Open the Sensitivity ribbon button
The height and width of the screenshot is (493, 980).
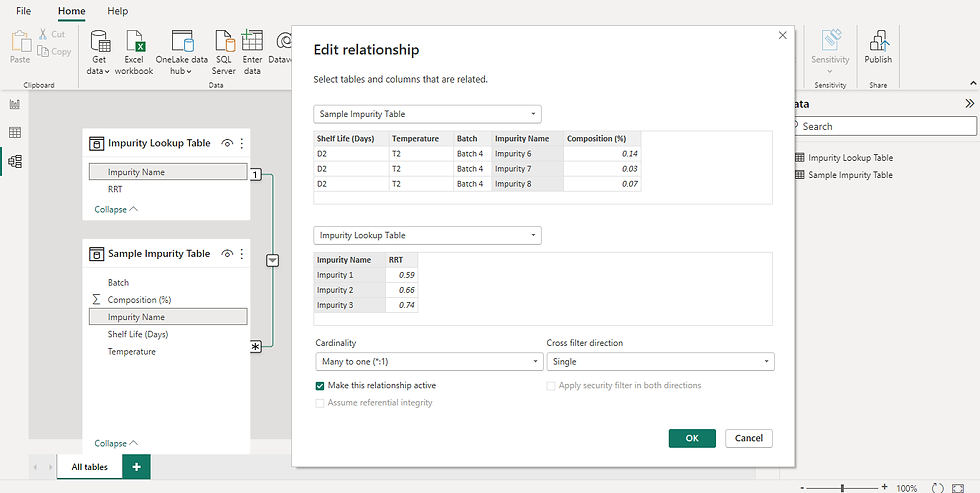(x=830, y=52)
